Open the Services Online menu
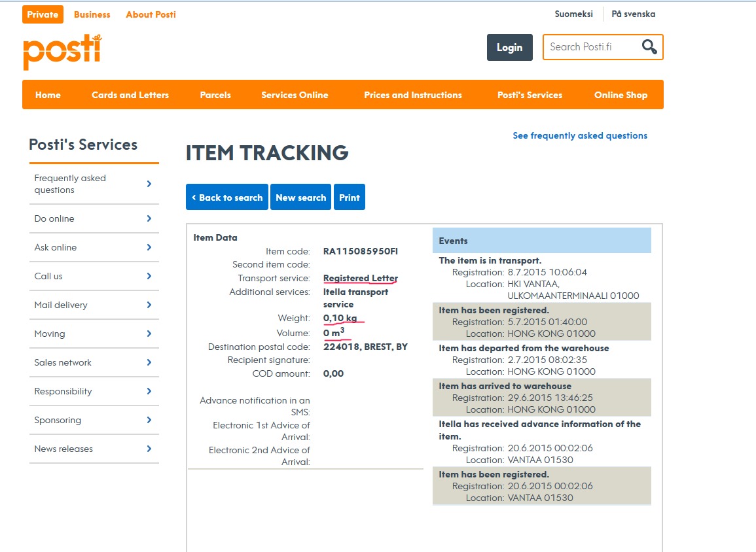The width and height of the screenshot is (756, 552). (x=295, y=95)
